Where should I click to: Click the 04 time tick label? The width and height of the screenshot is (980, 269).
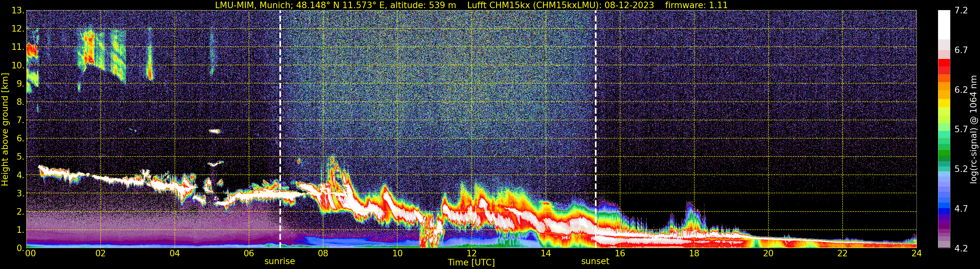(175, 253)
